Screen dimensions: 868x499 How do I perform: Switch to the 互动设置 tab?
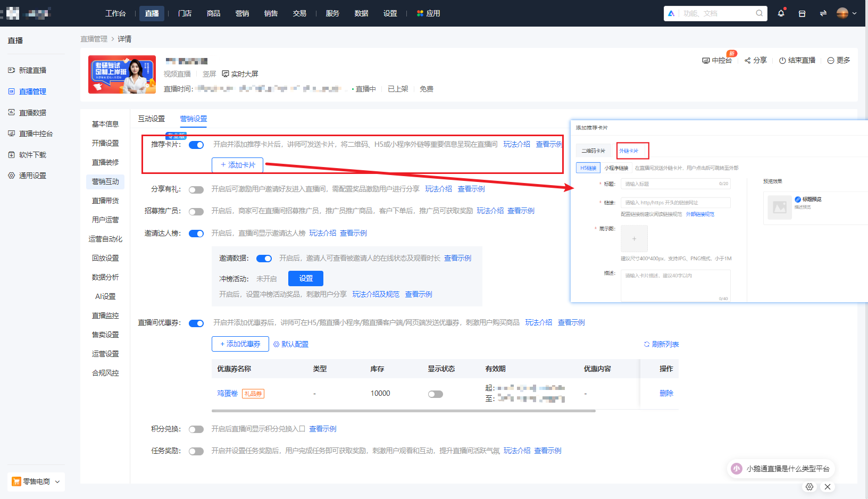tap(152, 119)
